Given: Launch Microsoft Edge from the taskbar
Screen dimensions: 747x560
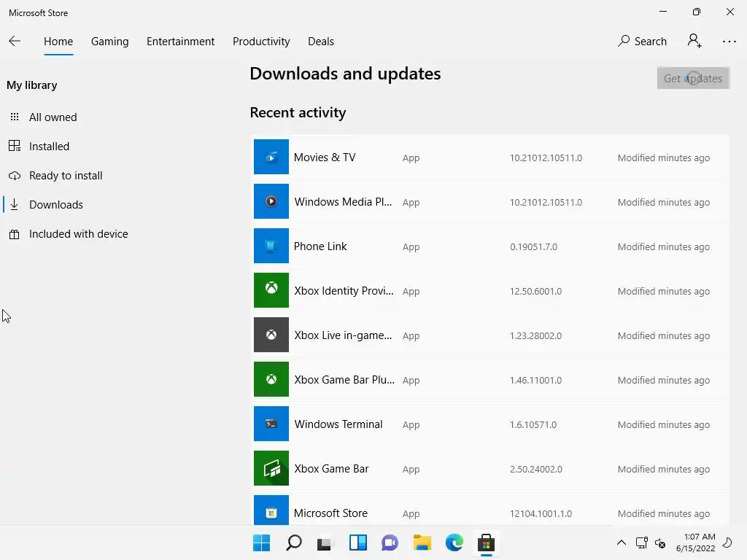Looking at the screenshot, I should tap(454, 542).
